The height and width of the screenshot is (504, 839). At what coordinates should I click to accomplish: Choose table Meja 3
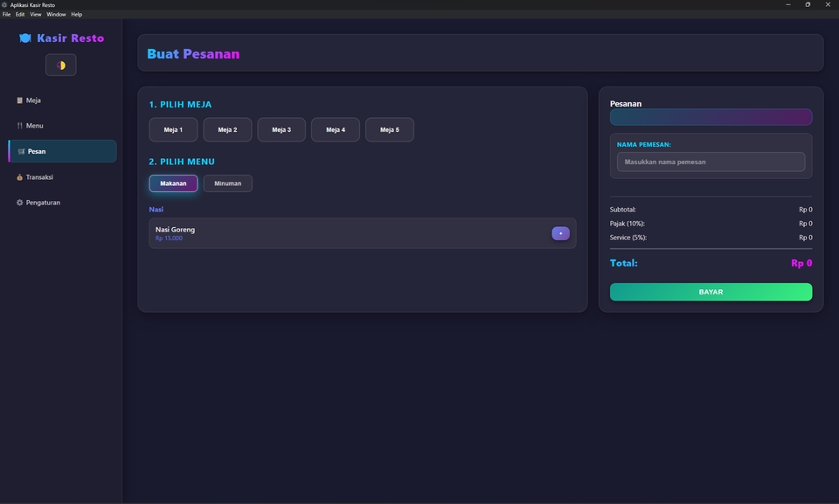pyautogui.click(x=281, y=129)
